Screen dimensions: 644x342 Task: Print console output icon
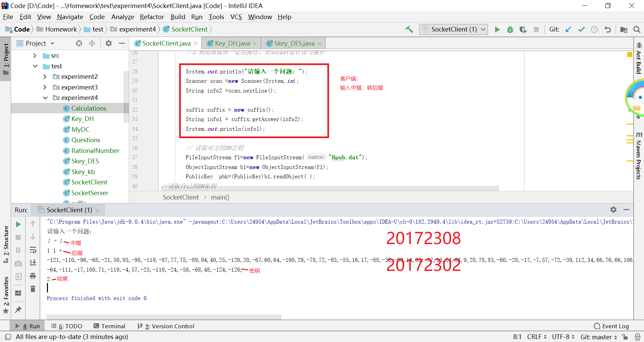click(x=33, y=276)
